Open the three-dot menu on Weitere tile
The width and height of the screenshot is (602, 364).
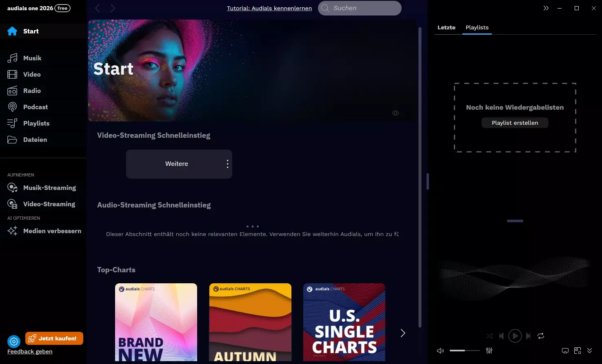point(227,164)
